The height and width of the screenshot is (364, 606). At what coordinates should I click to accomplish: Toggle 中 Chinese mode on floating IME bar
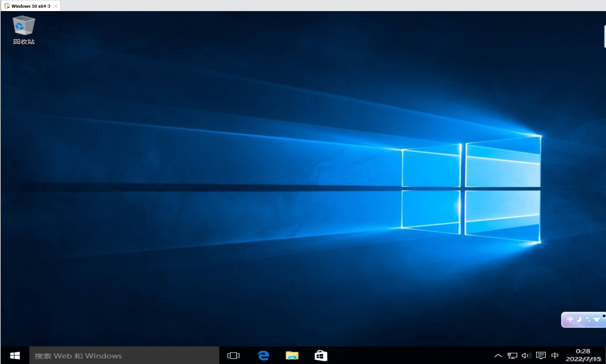[570, 319]
